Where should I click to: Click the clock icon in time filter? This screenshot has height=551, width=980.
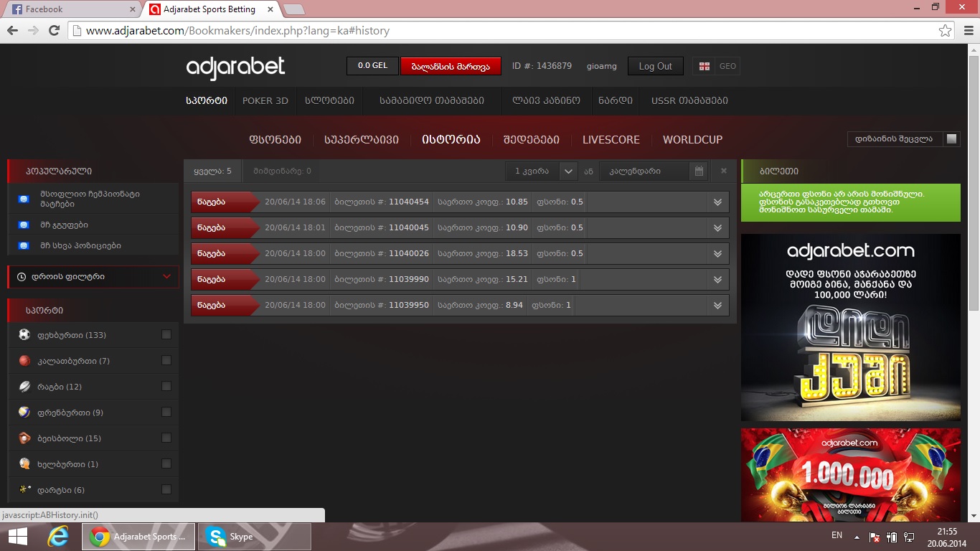coord(22,276)
